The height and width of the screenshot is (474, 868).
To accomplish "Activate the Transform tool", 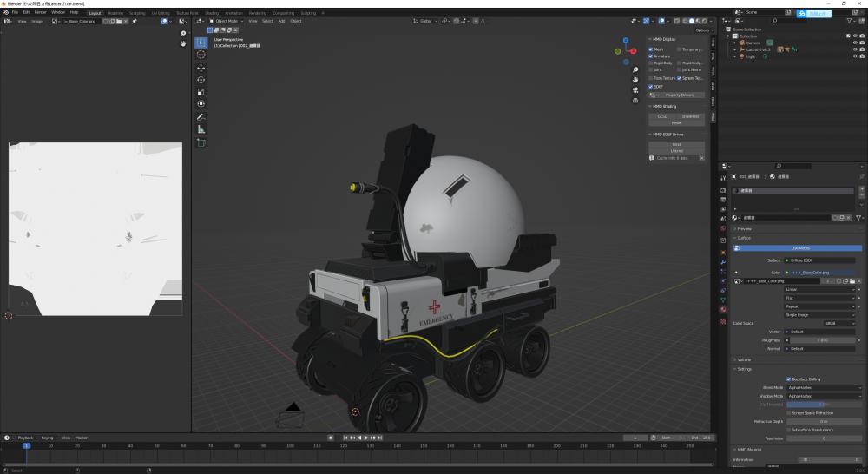I will pyautogui.click(x=201, y=104).
